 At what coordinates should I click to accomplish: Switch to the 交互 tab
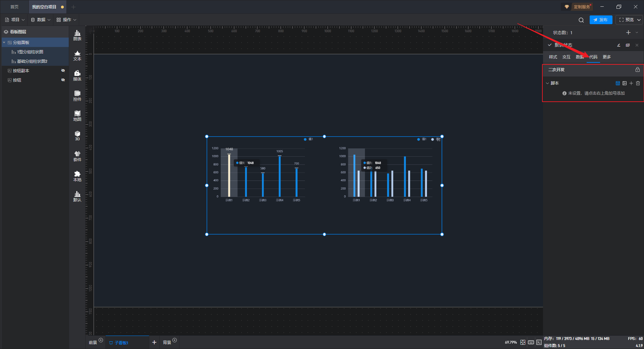[566, 57]
